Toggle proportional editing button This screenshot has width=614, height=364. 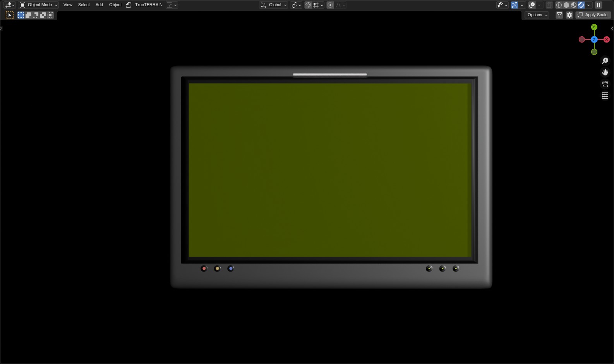click(330, 5)
